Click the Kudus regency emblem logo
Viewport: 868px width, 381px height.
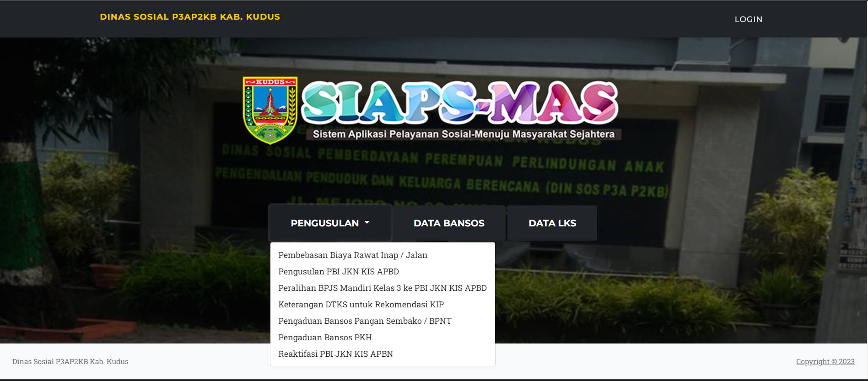(x=270, y=110)
